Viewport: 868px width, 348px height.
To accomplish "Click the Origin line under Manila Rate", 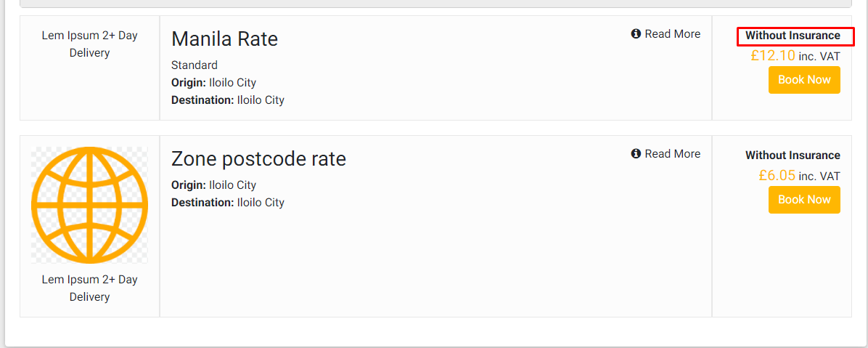I will 213,83.
